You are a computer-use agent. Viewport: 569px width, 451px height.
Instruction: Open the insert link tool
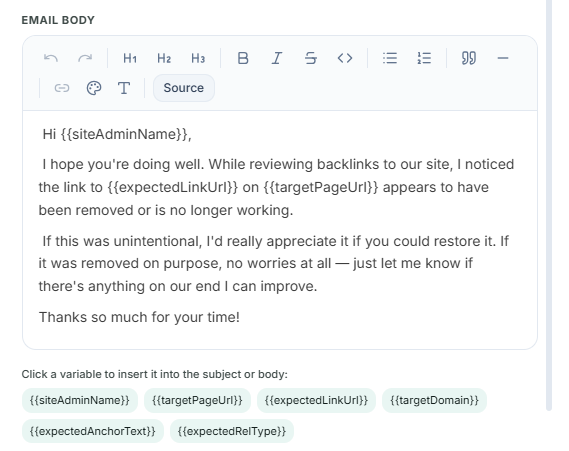62,88
